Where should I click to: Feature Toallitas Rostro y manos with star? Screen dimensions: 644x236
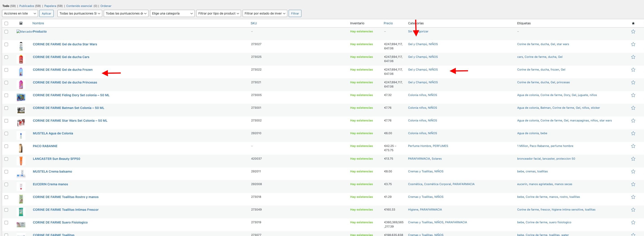633,197
